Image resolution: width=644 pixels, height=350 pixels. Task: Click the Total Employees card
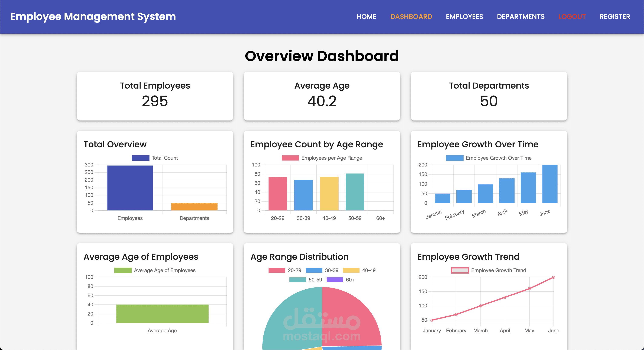pos(155,96)
